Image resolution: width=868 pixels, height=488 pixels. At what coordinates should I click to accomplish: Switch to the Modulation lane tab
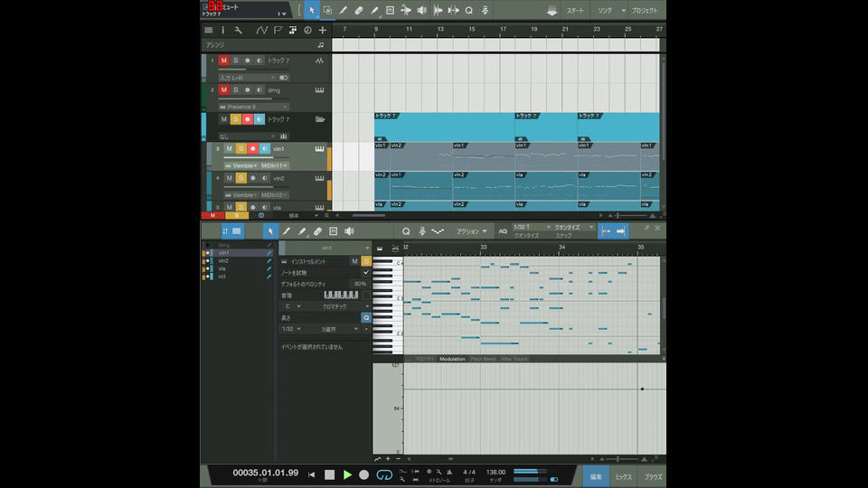pyautogui.click(x=452, y=359)
